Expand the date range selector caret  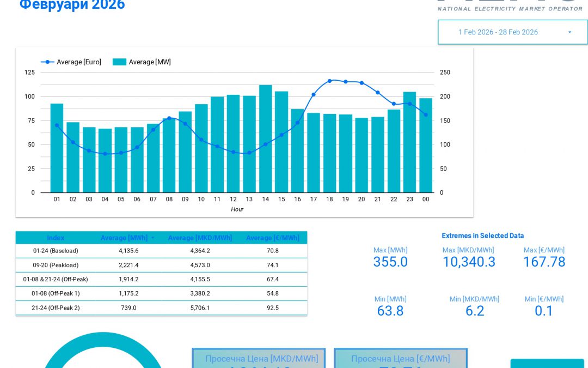[x=569, y=32]
